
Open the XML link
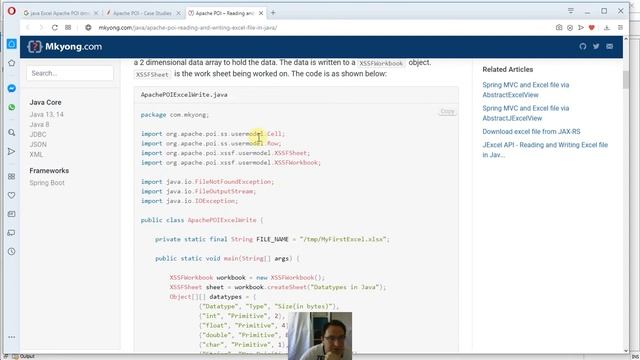coord(36,154)
